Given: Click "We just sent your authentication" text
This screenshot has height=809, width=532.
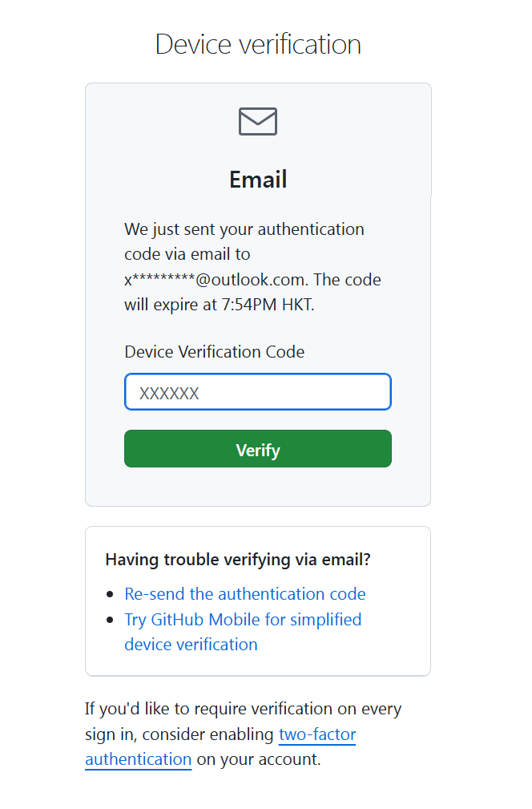Looking at the screenshot, I should pyautogui.click(x=244, y=229).
